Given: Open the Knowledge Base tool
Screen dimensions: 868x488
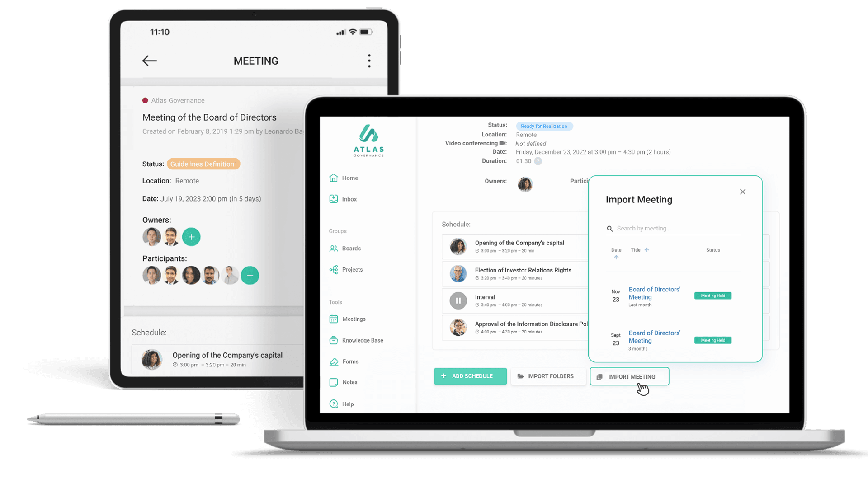Looking at the screenshot, I should point(363,340).
